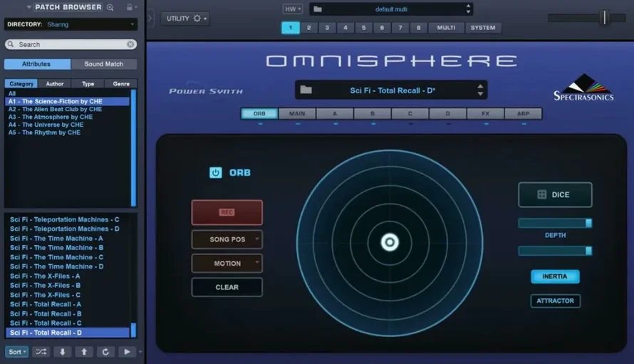Toggle the Inertia mode button

click(x=555, y=276)
